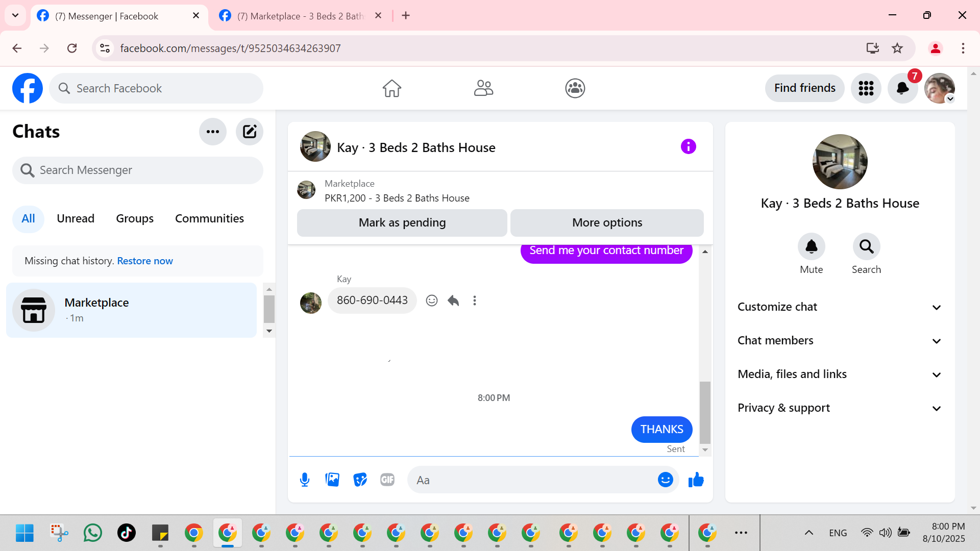
Task: Mute this conversation bell
Action: point(811,247)
